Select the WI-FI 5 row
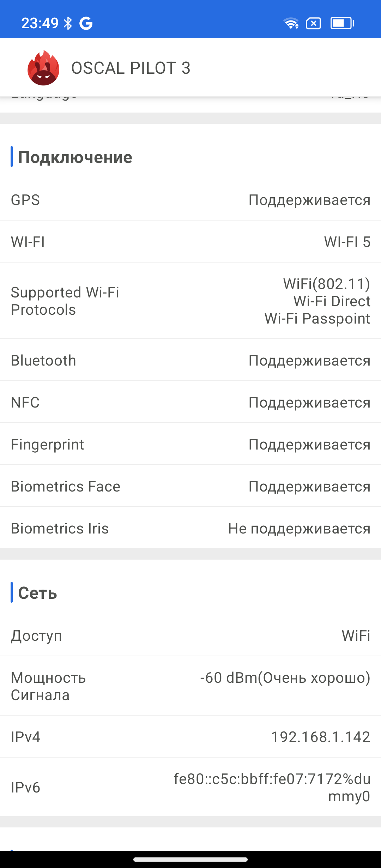This screenshot has width=381, height=868. [190, 242]
